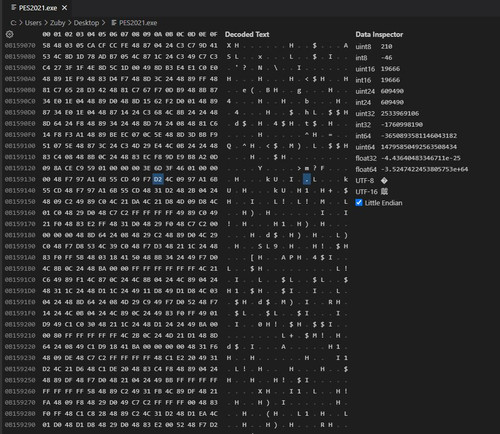Open hex editor settings gear icon

click(x=9, y=34)
